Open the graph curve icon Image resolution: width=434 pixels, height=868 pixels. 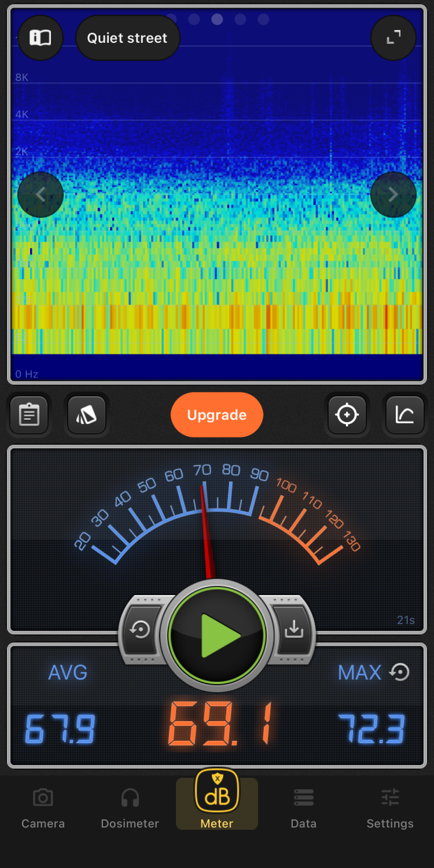tap(404, 415)
